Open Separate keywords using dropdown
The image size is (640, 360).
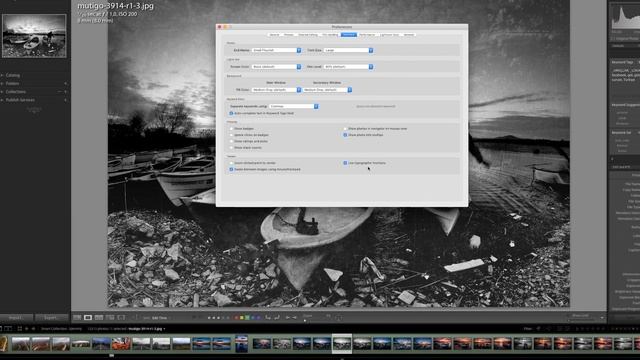[x=293, y=106]
